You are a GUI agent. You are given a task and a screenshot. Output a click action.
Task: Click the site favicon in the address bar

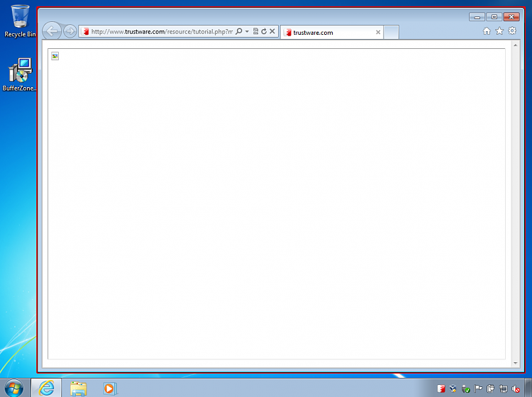pos(85,31)
